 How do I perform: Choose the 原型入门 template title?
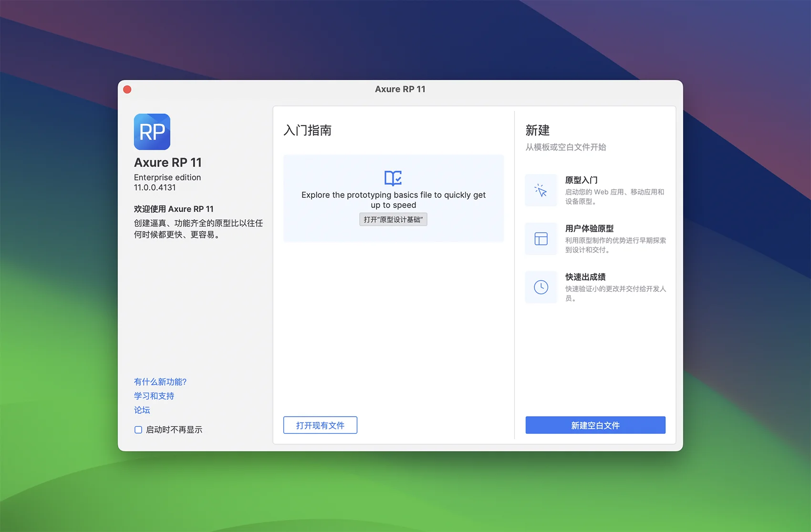(581, 180)
